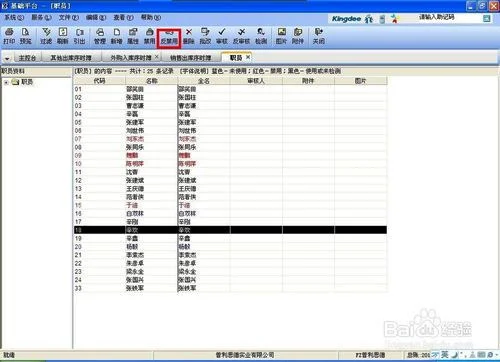Click the 图片 column header

361,81
